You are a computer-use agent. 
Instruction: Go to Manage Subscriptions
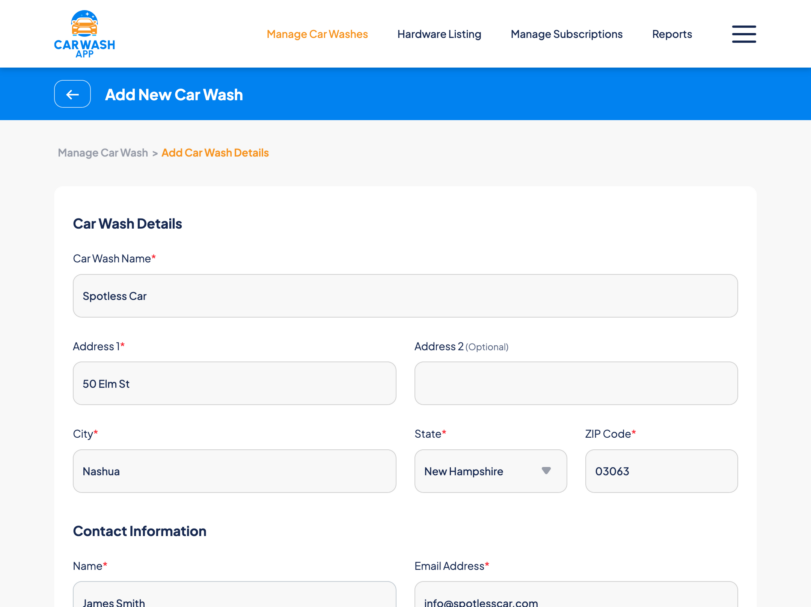pyautogui.click(x=566, y=34)
